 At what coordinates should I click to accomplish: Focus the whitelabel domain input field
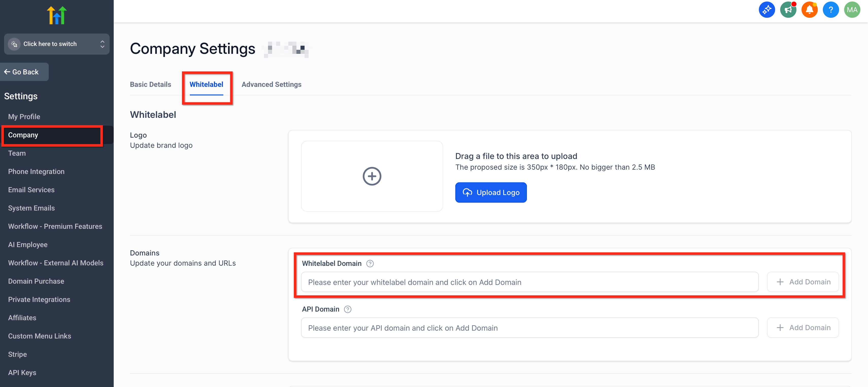[529, 282]
